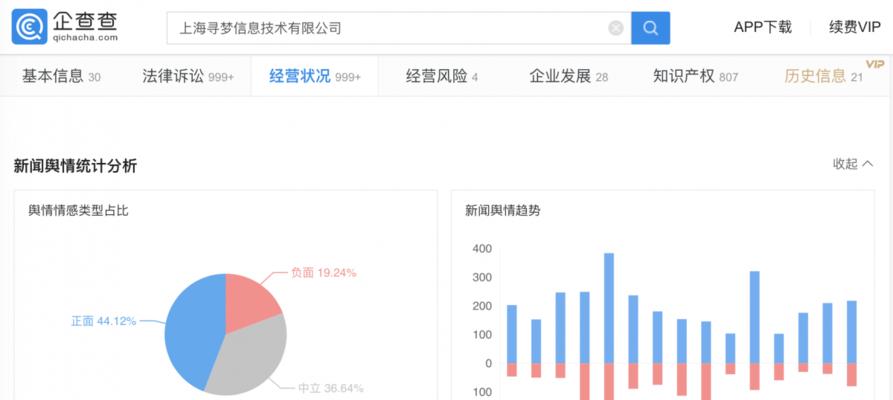This screenshot has height=400, width=893.
Task: Collapse the section via 收起
Action: coord(853,164)
